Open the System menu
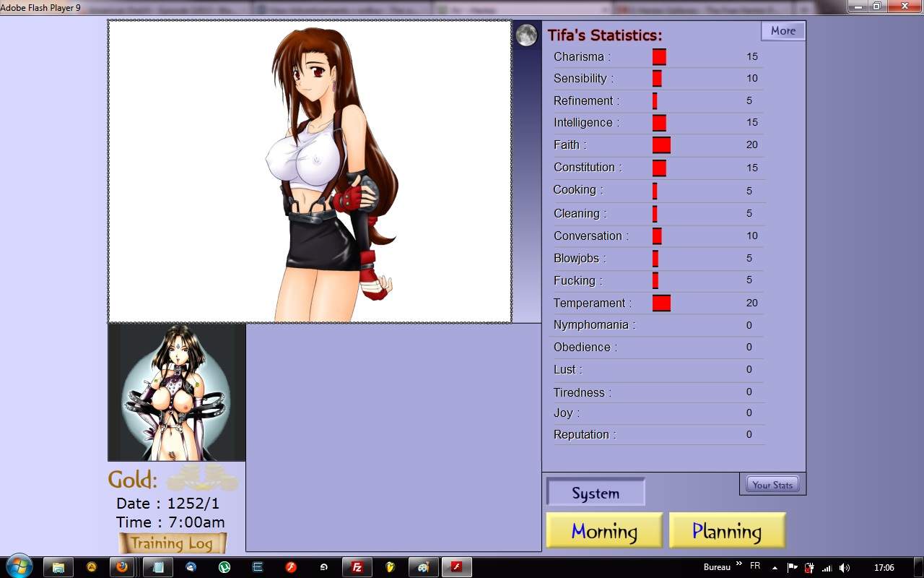The width and height of the screenshot is (924, 578). [x=596, y=493]
